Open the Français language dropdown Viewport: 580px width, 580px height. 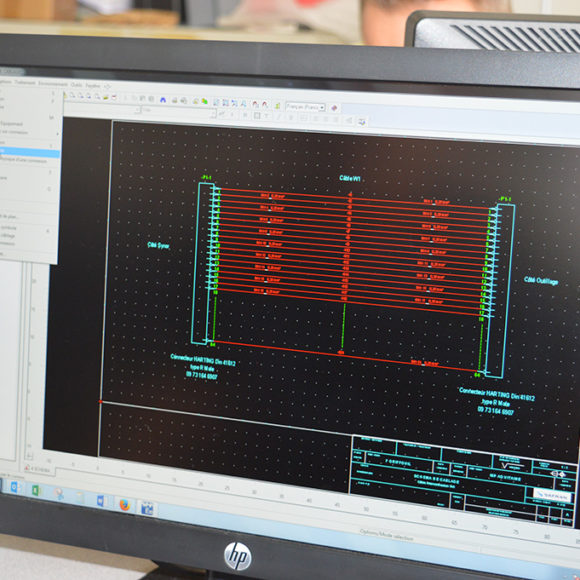click(305, 107)
